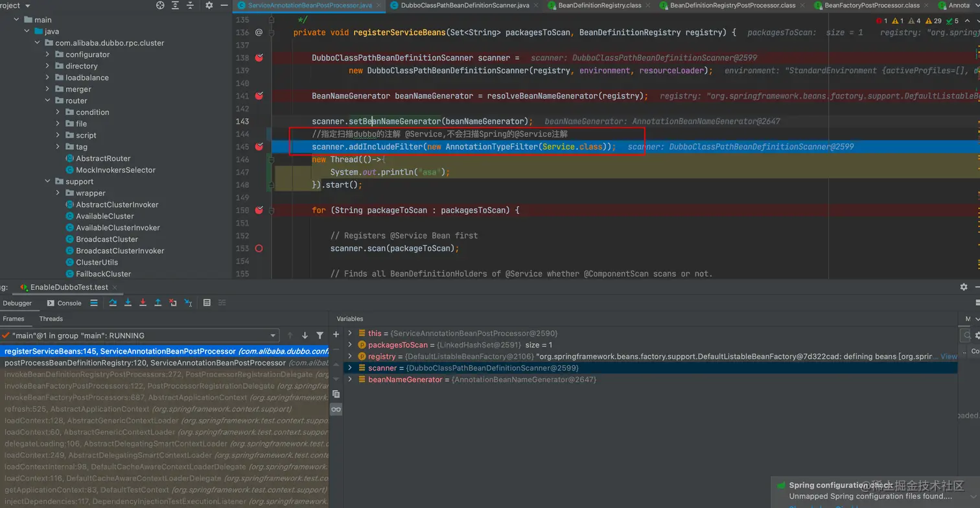This screenshot has height=508, width=980.
Task: Click the Trace Current Stream Chain icon
Action: coord(222,303)
